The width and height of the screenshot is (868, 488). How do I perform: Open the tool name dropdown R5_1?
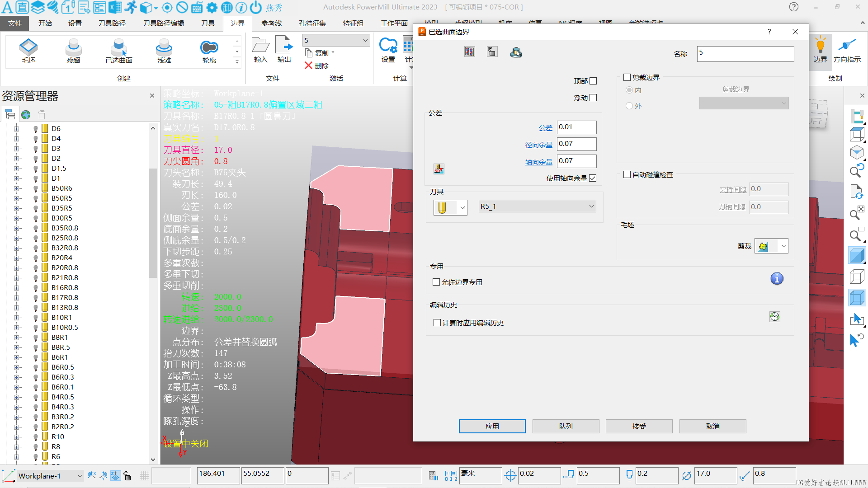(538, 206)
